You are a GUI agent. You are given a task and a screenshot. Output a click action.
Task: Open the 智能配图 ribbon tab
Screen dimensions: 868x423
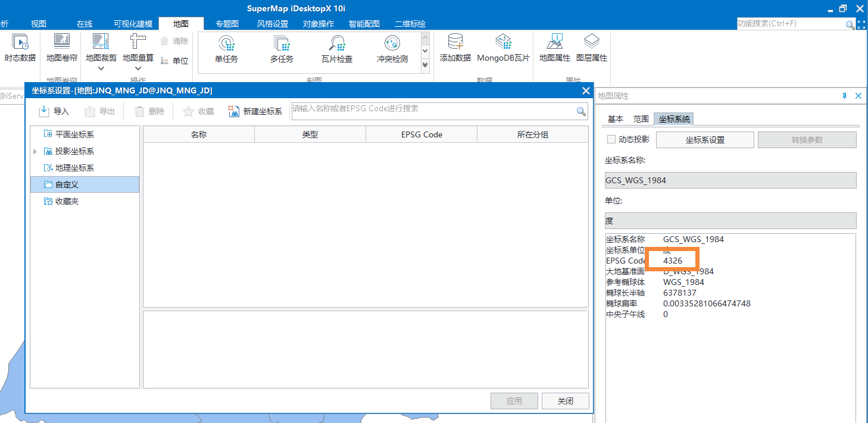tap(364, 24)
